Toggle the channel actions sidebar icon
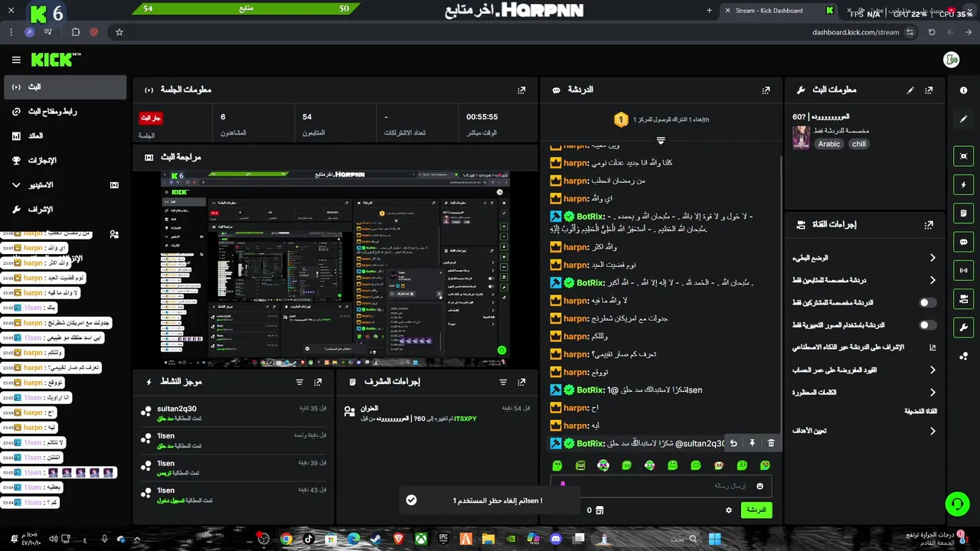This screenshot has width=980, height=551. (x=963, y=298)
